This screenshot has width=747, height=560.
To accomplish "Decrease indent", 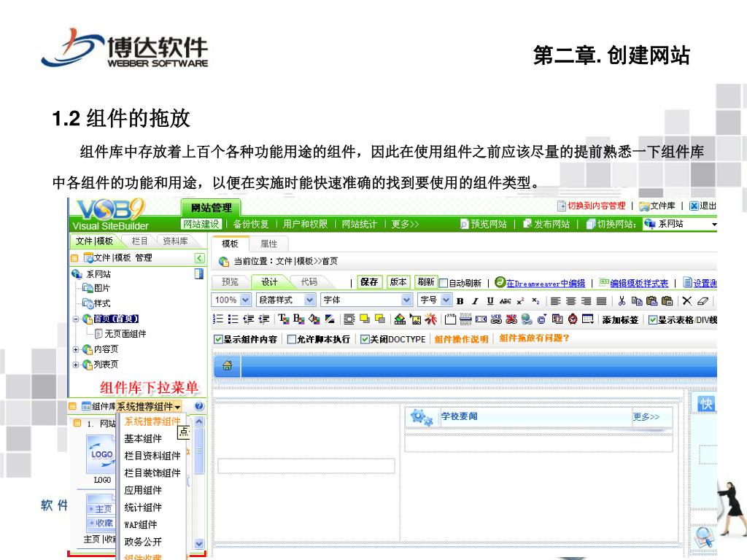I will [248, 319].
